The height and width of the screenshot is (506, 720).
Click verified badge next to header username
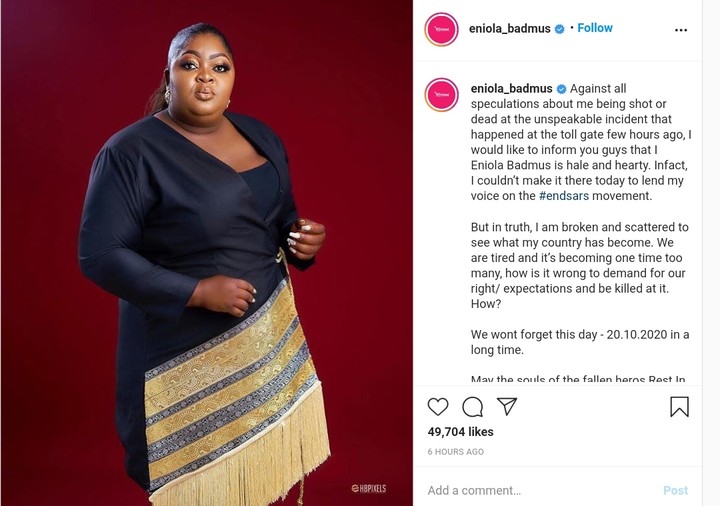click(x=559, y=29)
